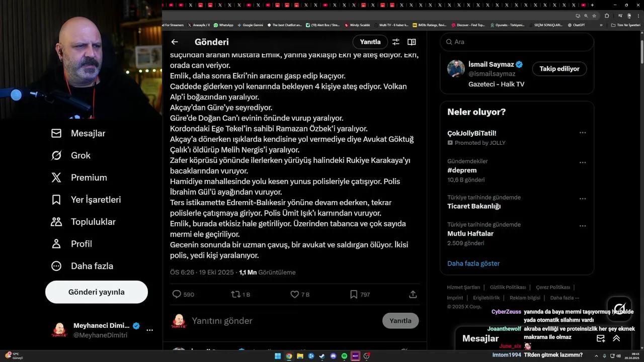The height and width of the screenshot is (362, 644).
Task: Open Grok from the sidebar
Action: (70, 155)
